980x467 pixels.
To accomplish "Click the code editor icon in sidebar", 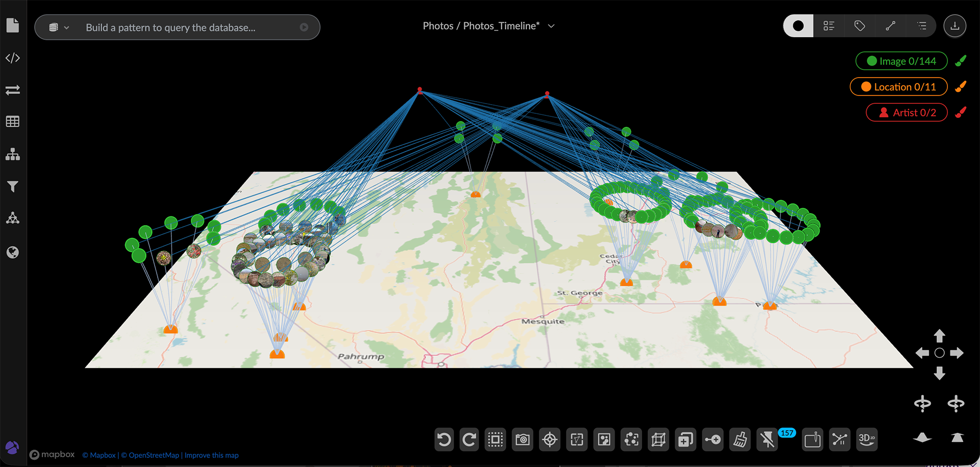I will (x=13, y=58).
